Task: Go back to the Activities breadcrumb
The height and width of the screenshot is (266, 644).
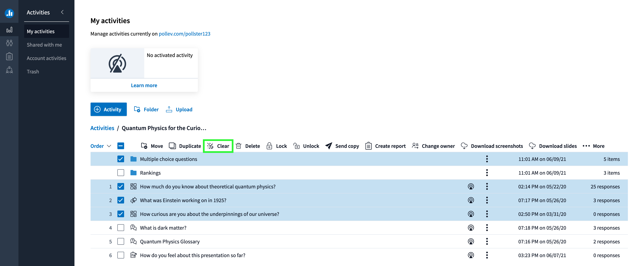Action: pos(102,128)
